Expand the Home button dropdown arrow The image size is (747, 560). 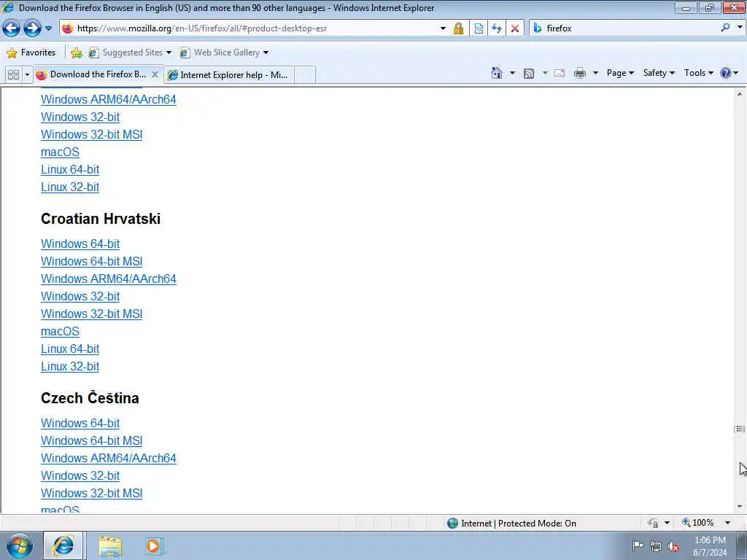512,73
